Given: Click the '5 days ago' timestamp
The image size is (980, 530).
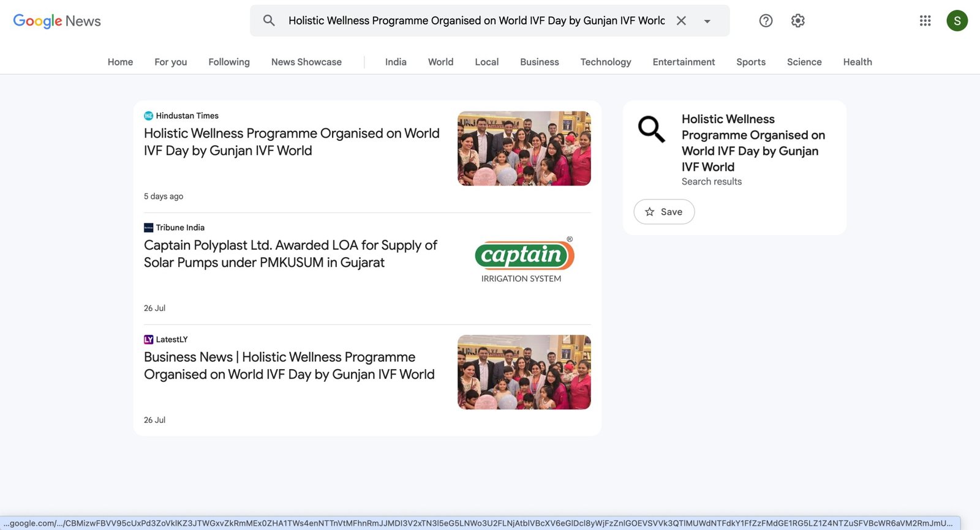Looking at the screenshot, I should 164,196.
